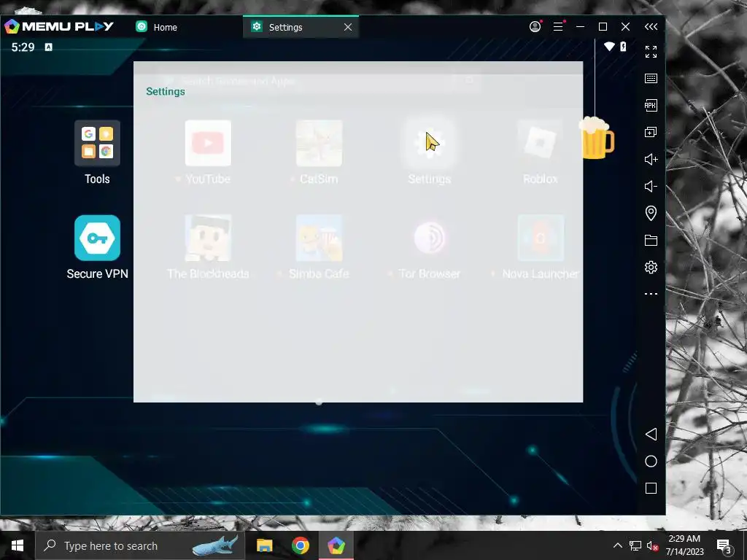Open the YouTube app icon
This screenshot has width=747, height=560.
[208, 144]
